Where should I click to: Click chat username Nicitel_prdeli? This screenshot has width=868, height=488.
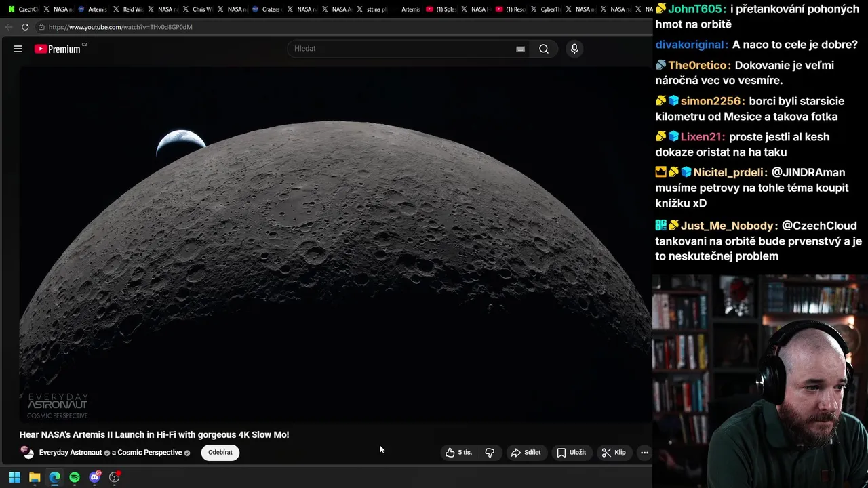tap(729, 173)
